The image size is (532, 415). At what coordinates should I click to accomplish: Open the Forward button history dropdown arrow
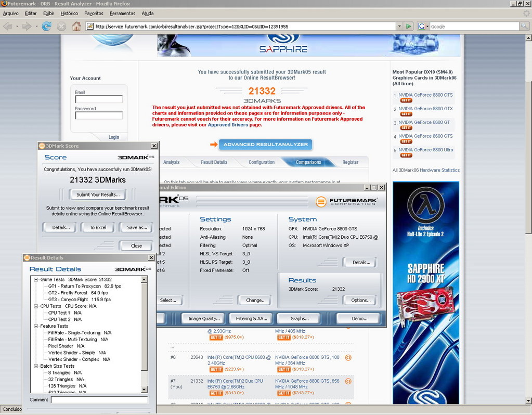pyautogui.click(x=36, y=26)
